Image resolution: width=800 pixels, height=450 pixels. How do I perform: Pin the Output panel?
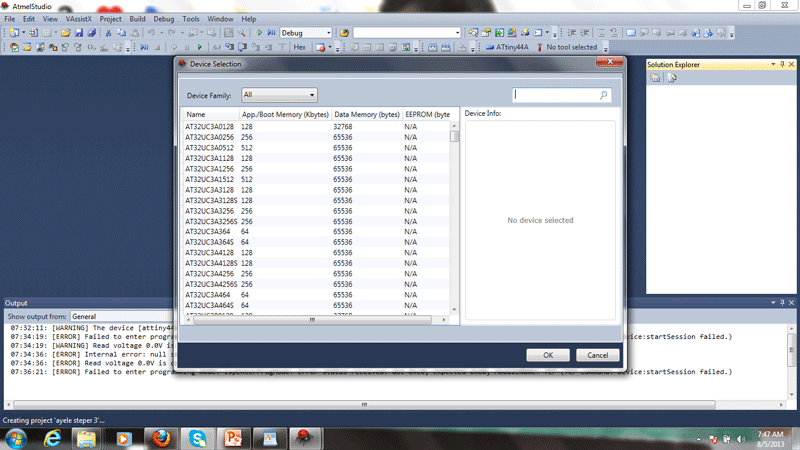pos(782,303)
